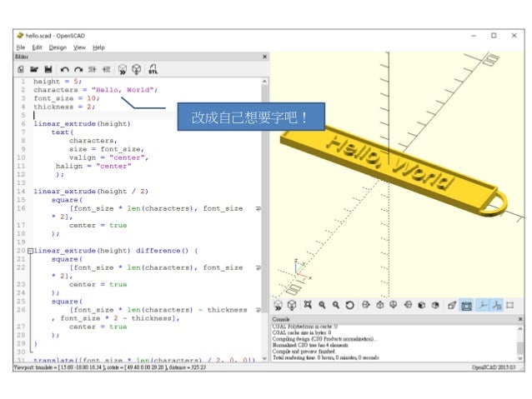This screenshot has height=399, width=532.
Task: Switch to the Front view icon
Action: (x=422, y=305)
